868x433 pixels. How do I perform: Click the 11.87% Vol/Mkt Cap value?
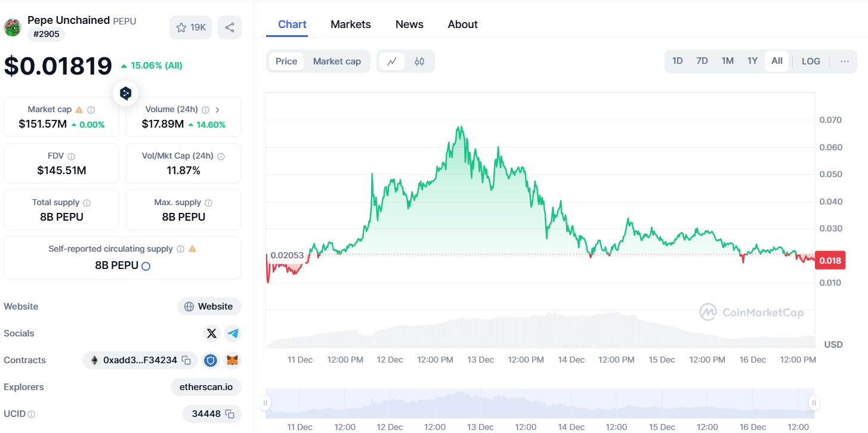click(x=183, y=171)
